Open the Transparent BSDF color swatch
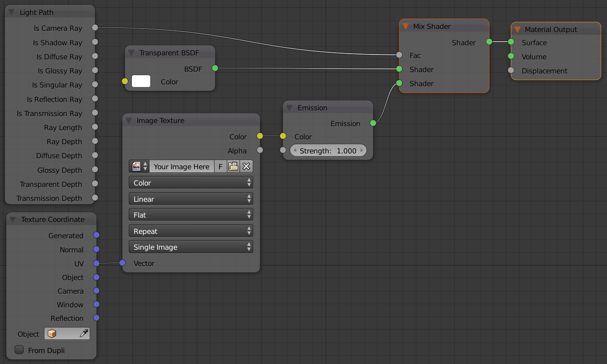Image resolution: width=607 pixels, height=364 pixels. [141, 81]
